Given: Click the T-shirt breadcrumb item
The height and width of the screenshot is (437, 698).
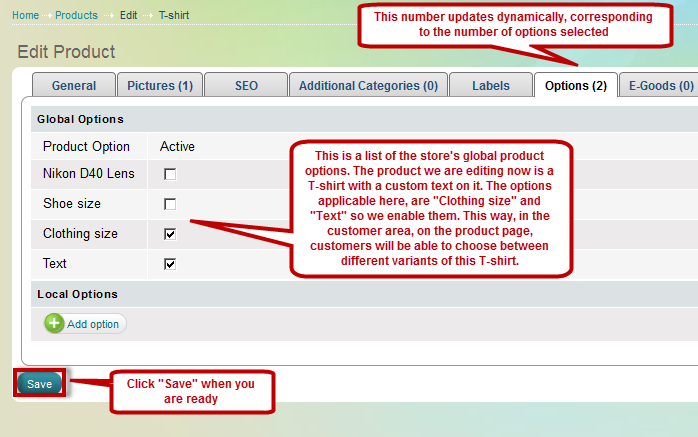Looking at the screenshot, I should [x=174, y=16].
